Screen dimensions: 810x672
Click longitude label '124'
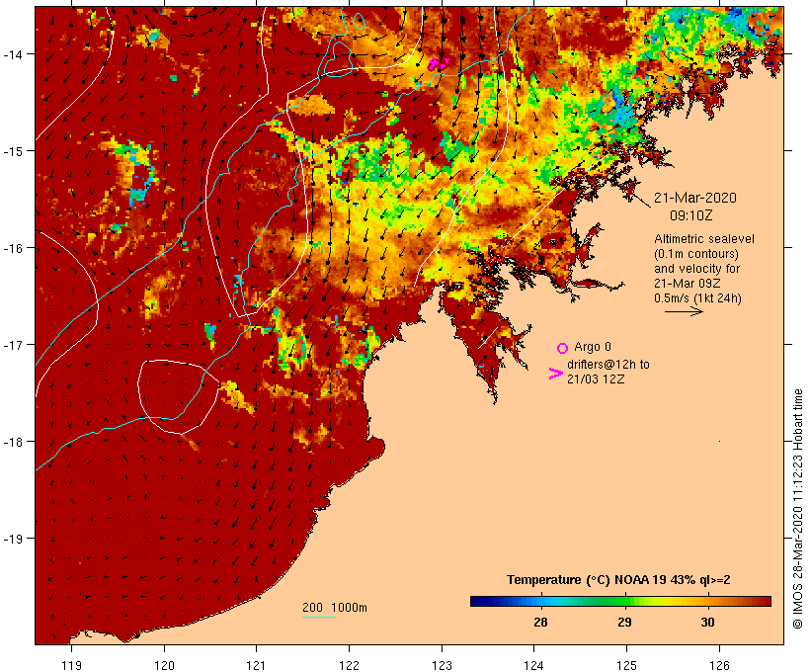(534, 666)
